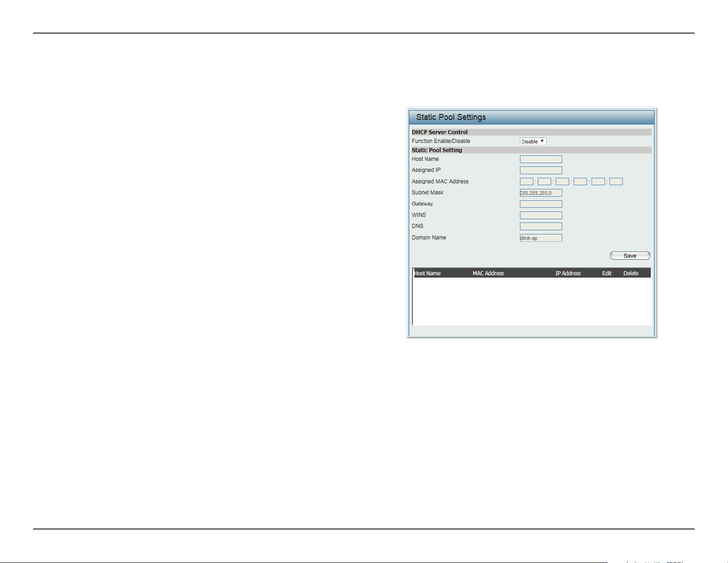Image resolution: width=728 pixels, height=563 pixels.
Task: Select the third MAC address octet field
Action: pyautogui.click(x=562, y=182)
